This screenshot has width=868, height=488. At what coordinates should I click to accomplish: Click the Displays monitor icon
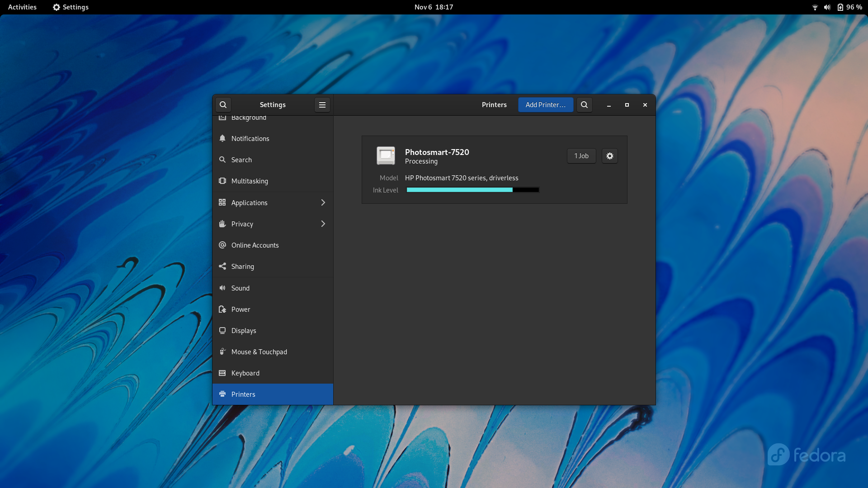[222, 330]
